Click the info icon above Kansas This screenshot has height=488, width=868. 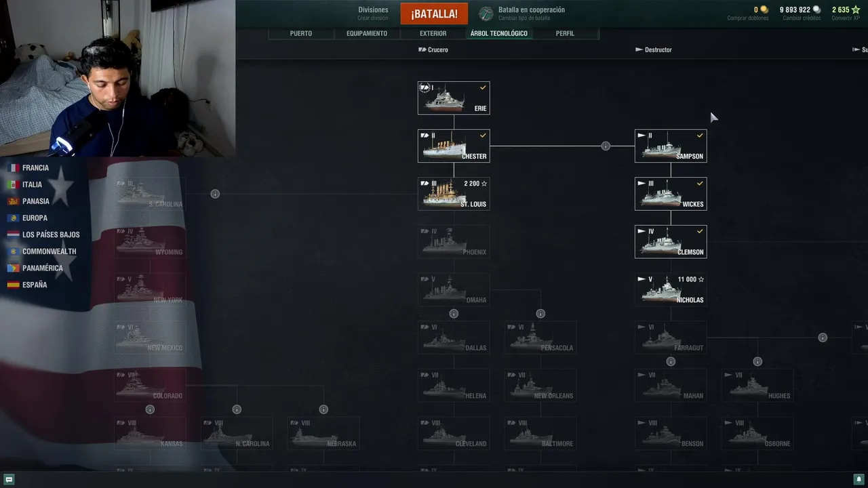point(150,409)
